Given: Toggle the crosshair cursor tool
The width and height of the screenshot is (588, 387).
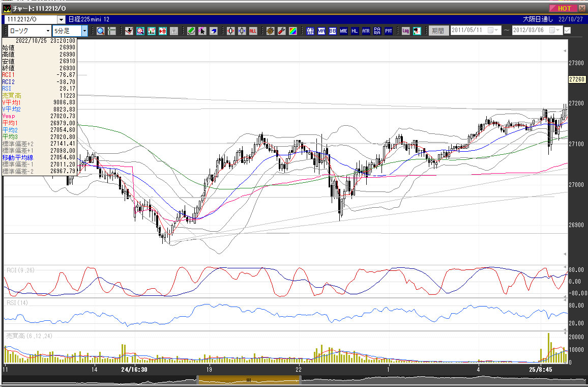Looking at the screenshot, I should tap(112, 31).
